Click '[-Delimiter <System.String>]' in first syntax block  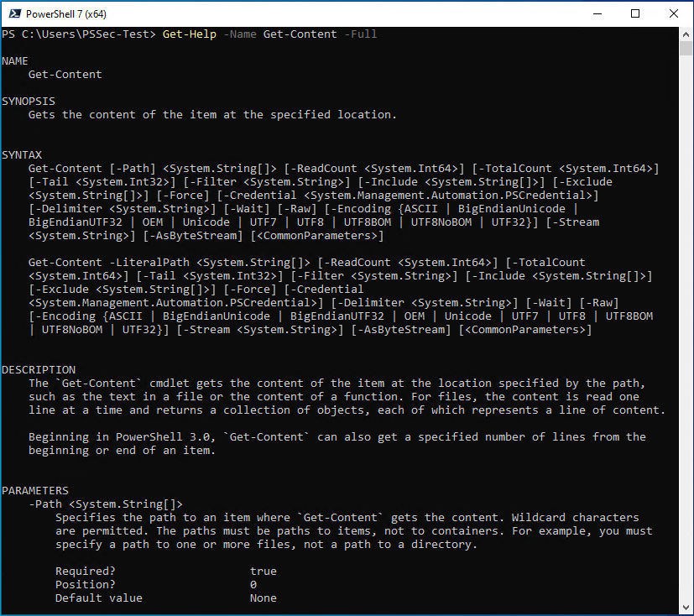click(123, 209)
